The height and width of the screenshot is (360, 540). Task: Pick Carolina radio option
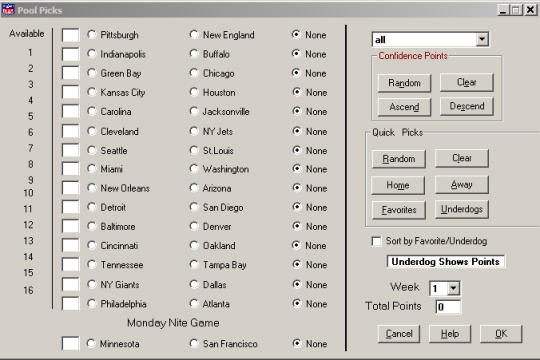coord(92,111)
